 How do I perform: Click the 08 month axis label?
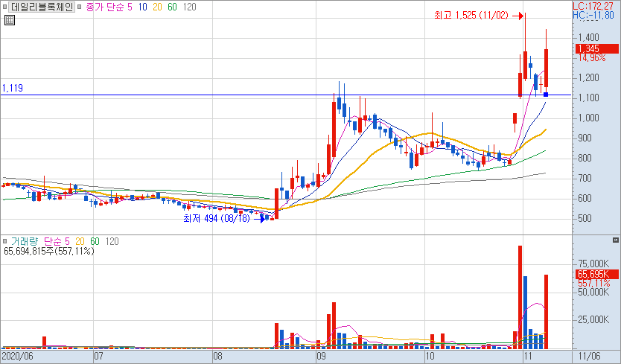coord(218,356)
